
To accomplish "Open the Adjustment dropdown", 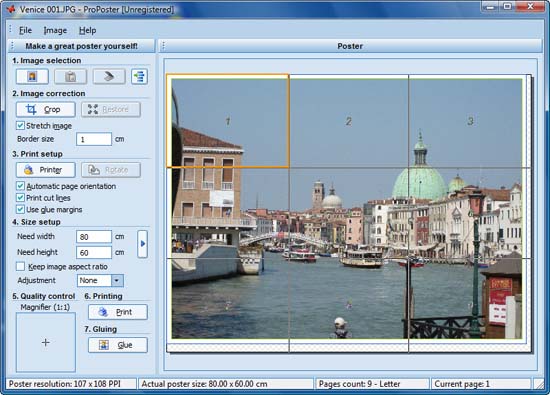I will [x=117, y=280].
